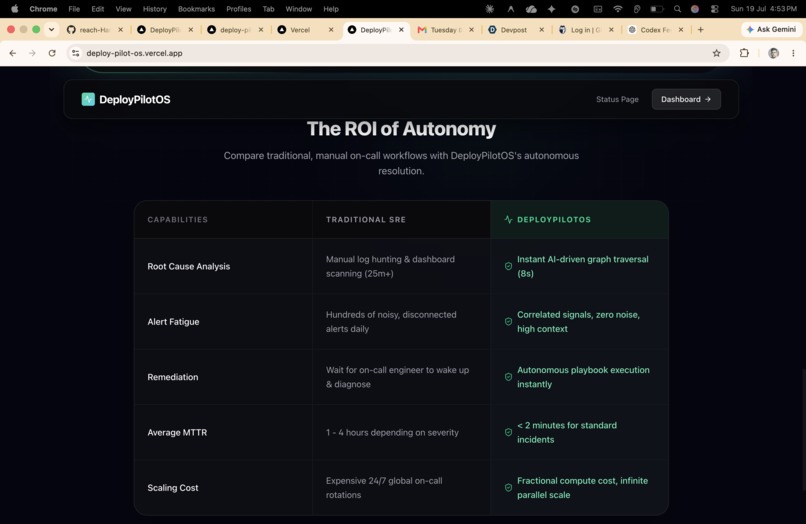The height and width of the screenshot is (524, 806).
Task: Click the shield icon beside Instant AI-driven graph traversal
Action: coord(508,266)
